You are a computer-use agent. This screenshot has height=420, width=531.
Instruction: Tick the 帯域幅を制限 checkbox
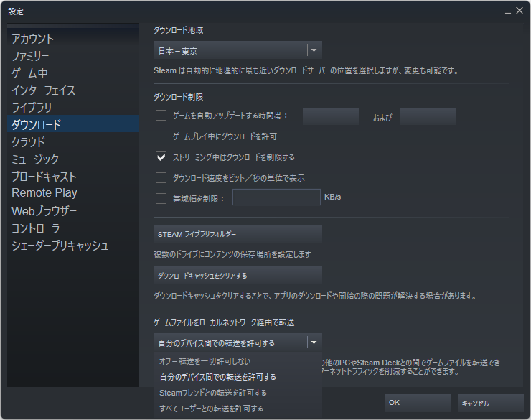coord(161,198)
